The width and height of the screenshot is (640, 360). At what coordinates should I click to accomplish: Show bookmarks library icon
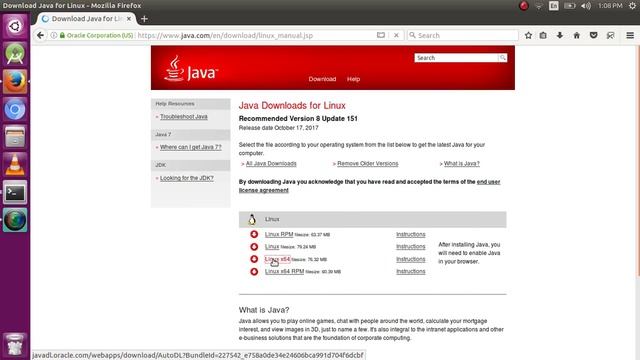[x=543, y=36]
